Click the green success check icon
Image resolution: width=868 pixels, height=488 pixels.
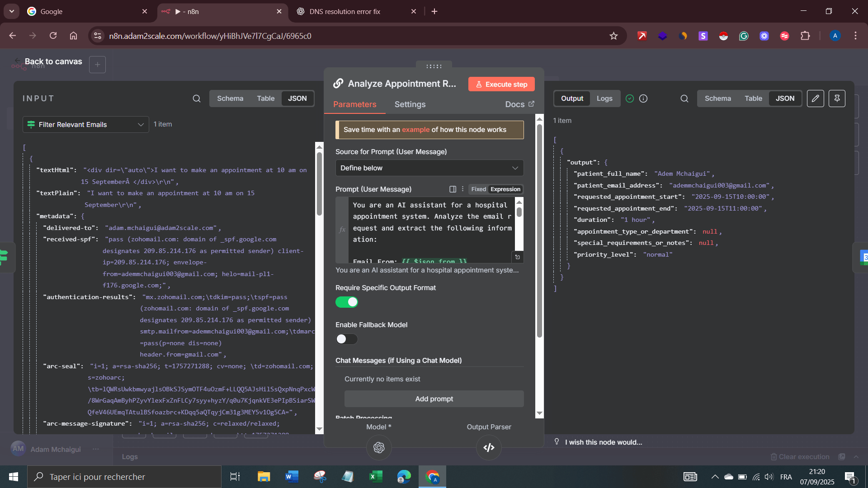[x=630, y=99]
